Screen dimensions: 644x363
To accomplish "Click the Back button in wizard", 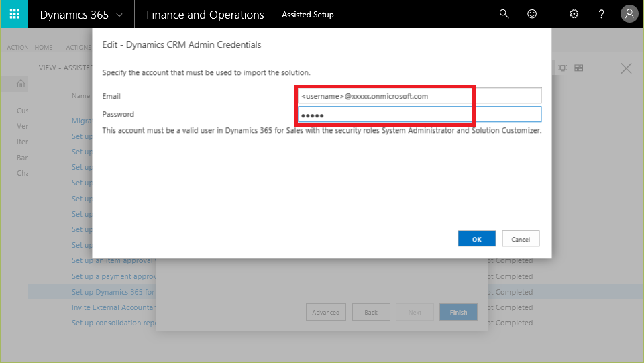I will (x=371, y=312).
